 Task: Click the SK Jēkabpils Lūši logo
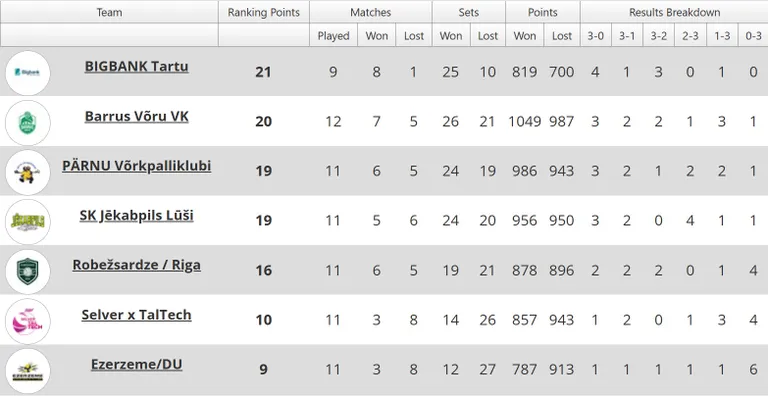point(27,222)
